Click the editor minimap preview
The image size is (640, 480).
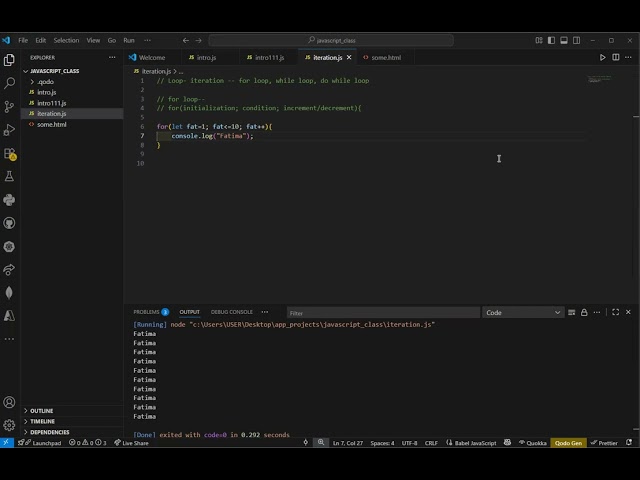click(599, 79)
